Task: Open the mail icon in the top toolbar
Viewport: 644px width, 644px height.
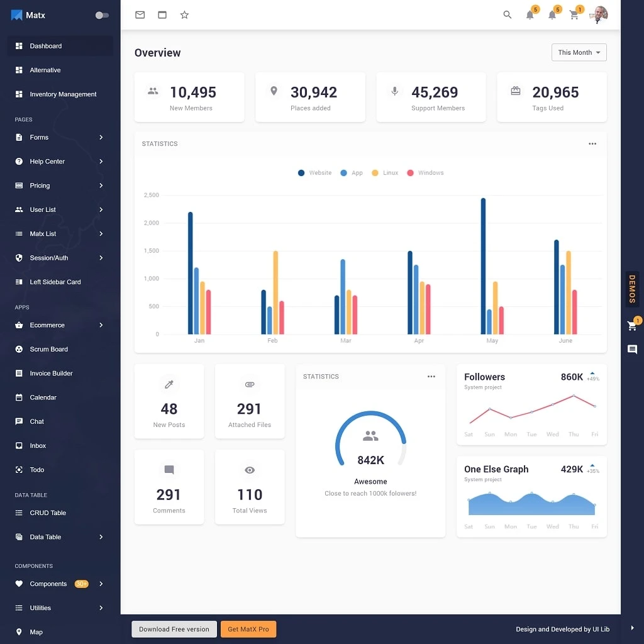Action: [x=140, y=14]
